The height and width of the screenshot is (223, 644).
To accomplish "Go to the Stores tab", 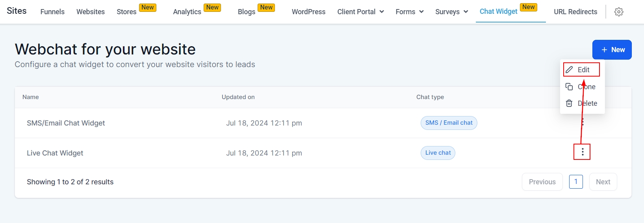I will [126, 12].
